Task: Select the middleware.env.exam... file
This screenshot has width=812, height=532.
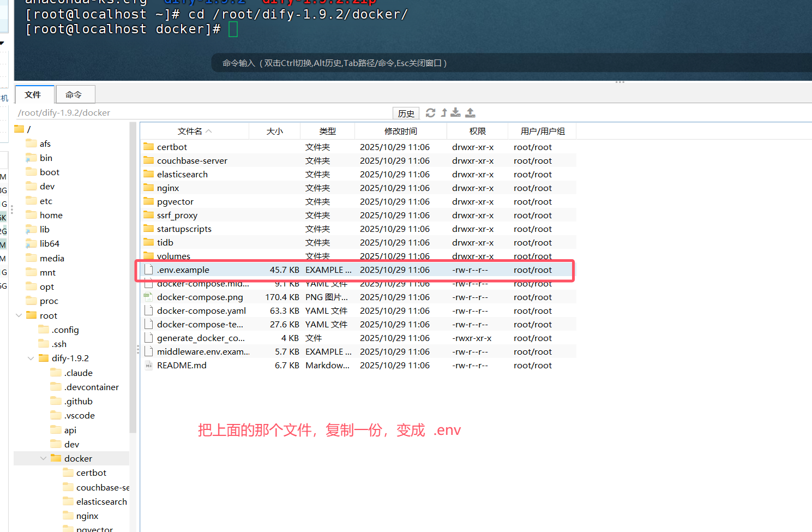Action: coord(203,352)
